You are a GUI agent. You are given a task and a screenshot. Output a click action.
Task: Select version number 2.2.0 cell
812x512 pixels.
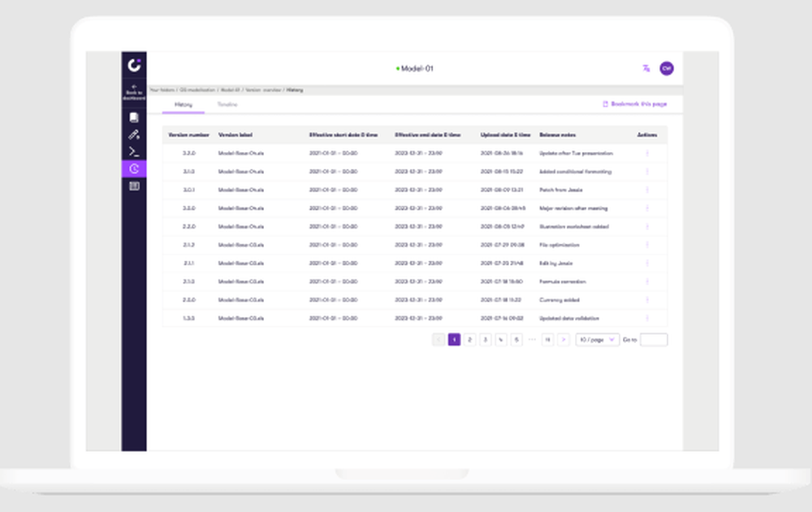click(x=189, y=227)
